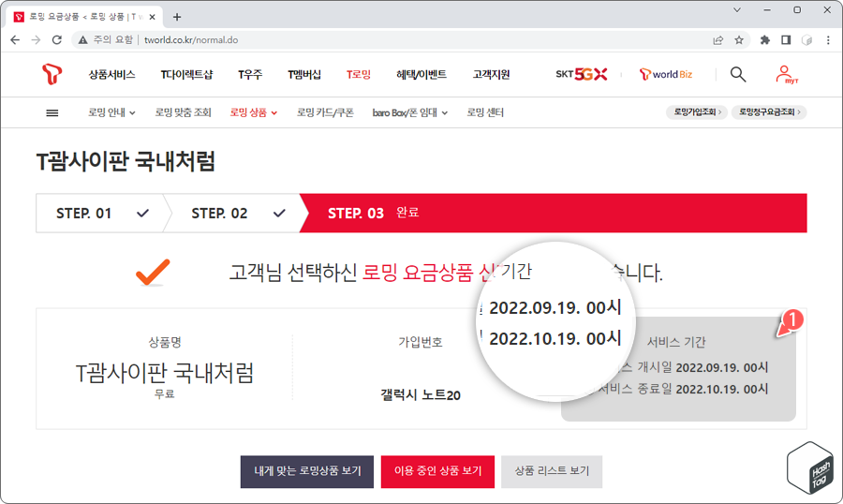Screen dimensions: 843x504
Task: Reload the page with refresh icon
Action: (57, 39)
